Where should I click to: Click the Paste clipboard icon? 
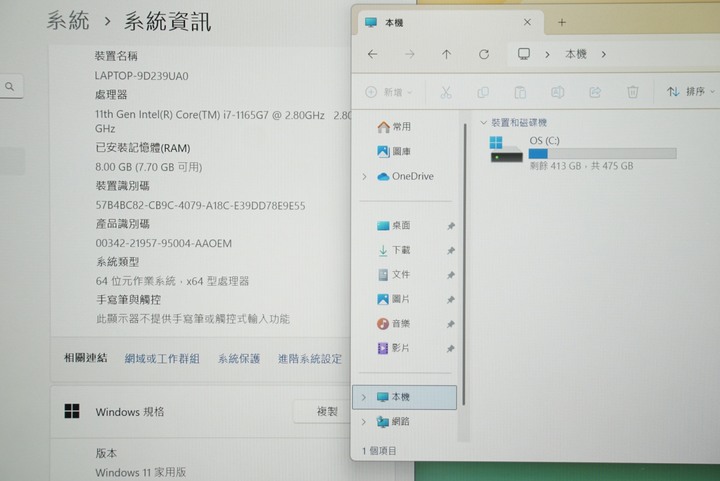pos(520,92)
